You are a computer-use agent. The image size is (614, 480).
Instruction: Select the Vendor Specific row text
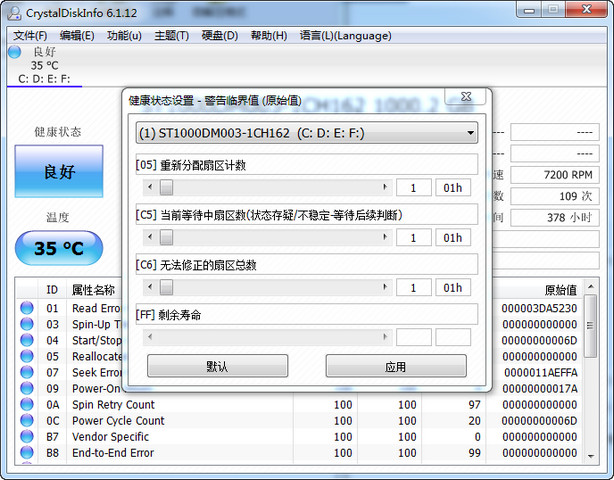(110, 437)
